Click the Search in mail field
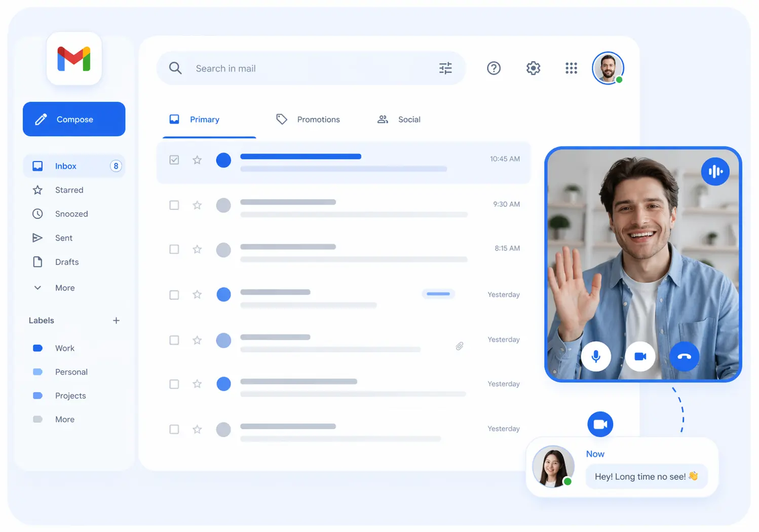 (x=311, y=68)
